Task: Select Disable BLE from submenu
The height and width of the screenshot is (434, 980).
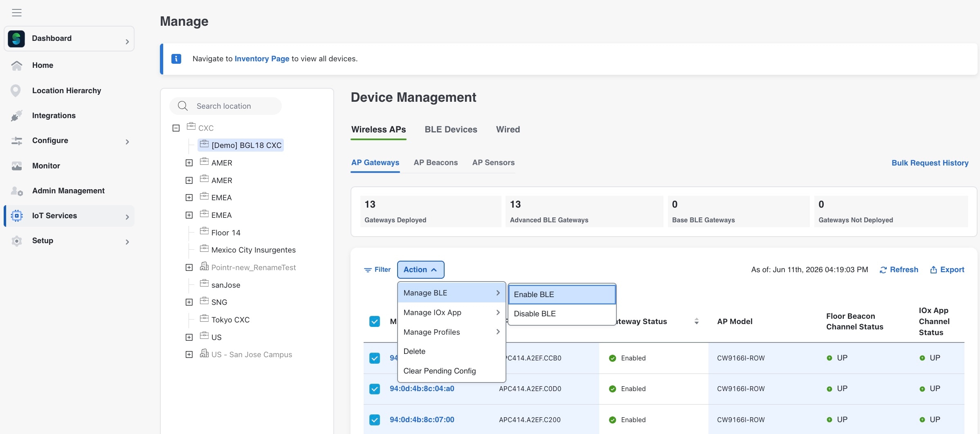Action: pos(562,314)
